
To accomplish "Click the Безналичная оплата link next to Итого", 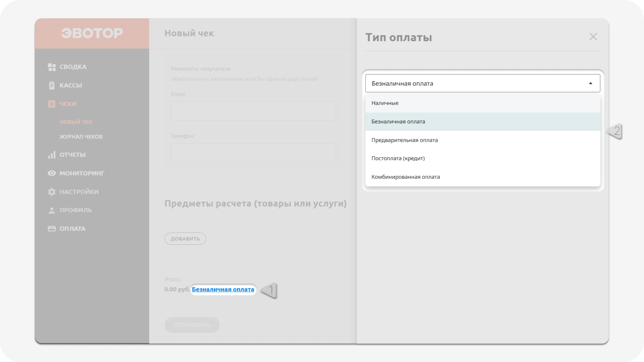I will click(x=223, y=290).
